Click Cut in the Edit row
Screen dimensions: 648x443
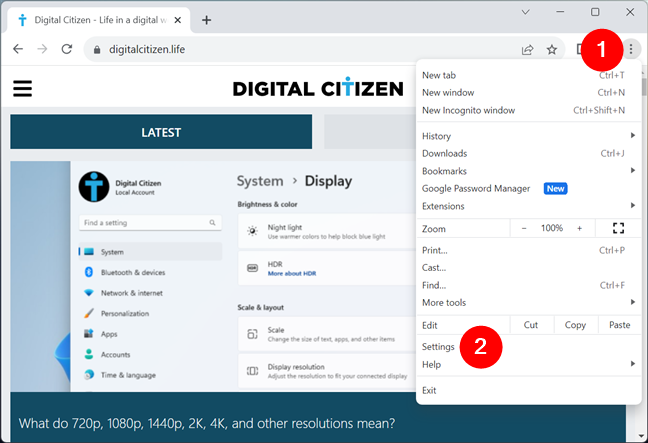click(x=531, y=325)
